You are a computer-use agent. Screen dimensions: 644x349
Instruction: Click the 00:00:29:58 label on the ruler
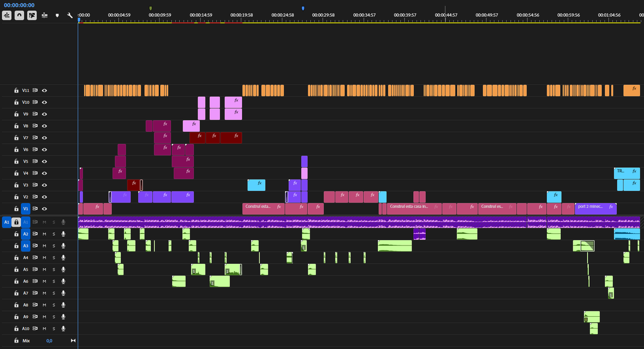click(x=323, y=15)
